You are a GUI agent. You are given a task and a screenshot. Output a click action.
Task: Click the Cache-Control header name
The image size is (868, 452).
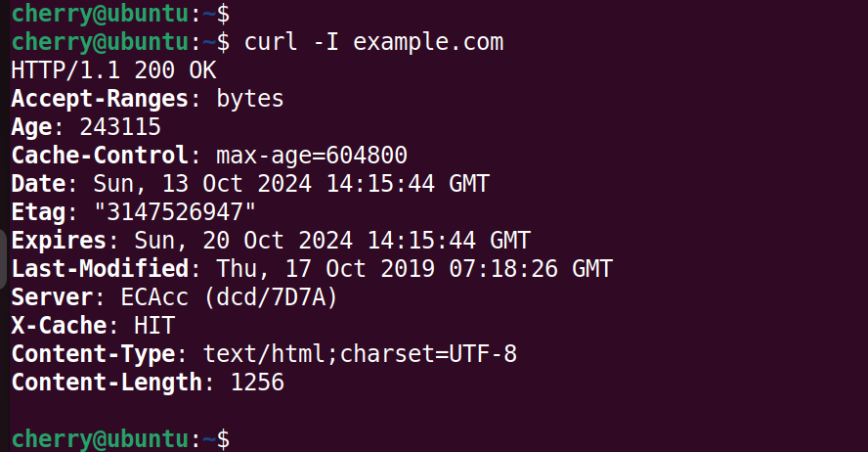(x=99, y=156)
